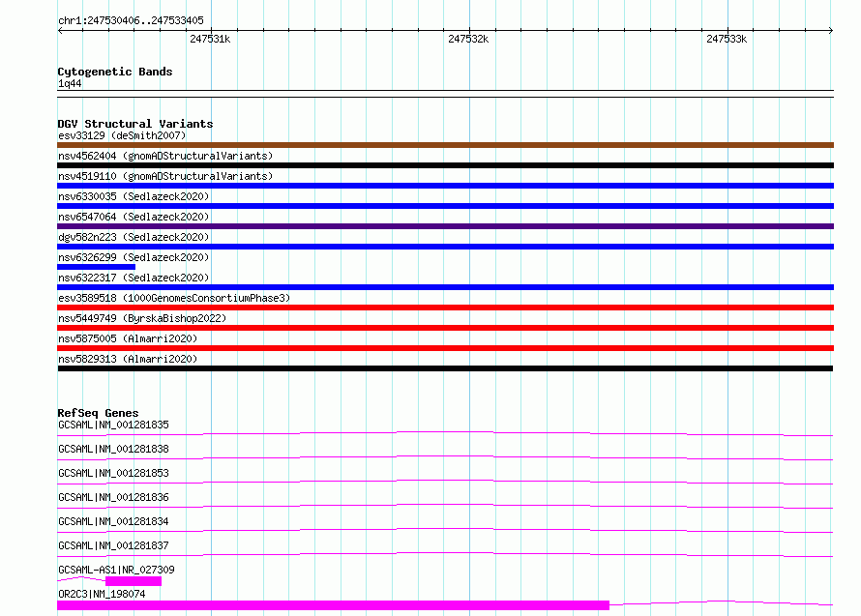Click the chr1:247530406..247533405 coordinate text
This screenshot has height=616, width=861.
pyautogui.click(x=131, y=20)
